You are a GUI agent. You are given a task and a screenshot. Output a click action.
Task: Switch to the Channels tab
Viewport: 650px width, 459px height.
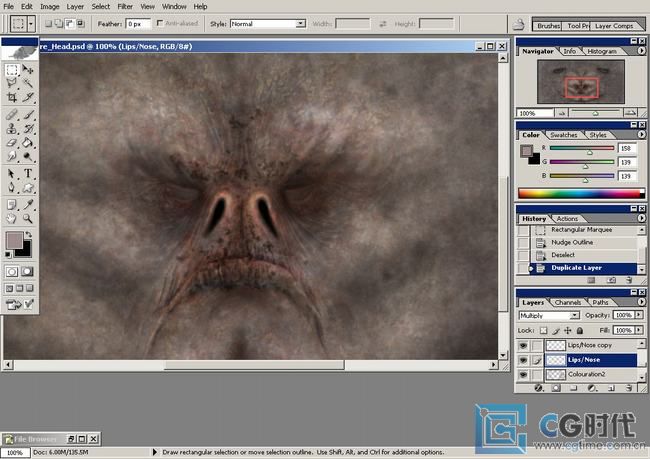tap(568, 302)
